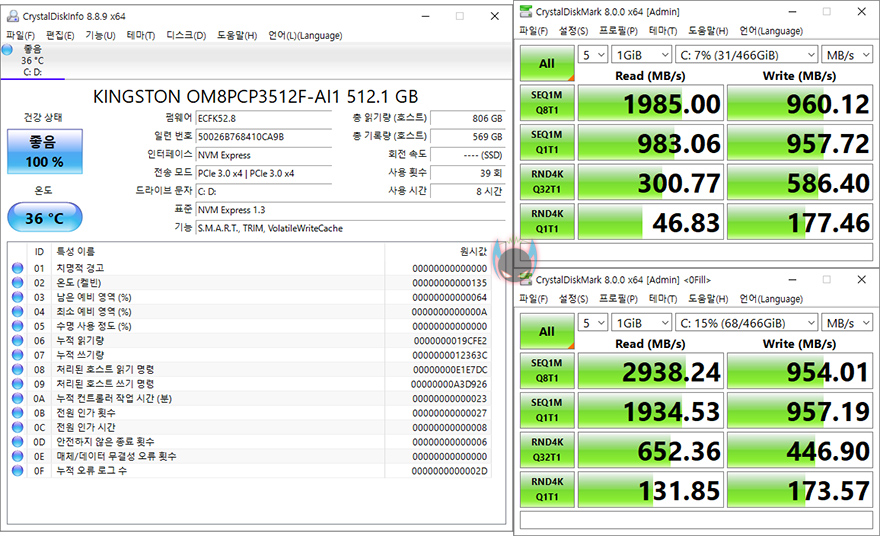The height and width of the screenshot is (536, 880).
Task: Run RND4K Q32T1 test in 0Fill window
Action: [547, 450]
